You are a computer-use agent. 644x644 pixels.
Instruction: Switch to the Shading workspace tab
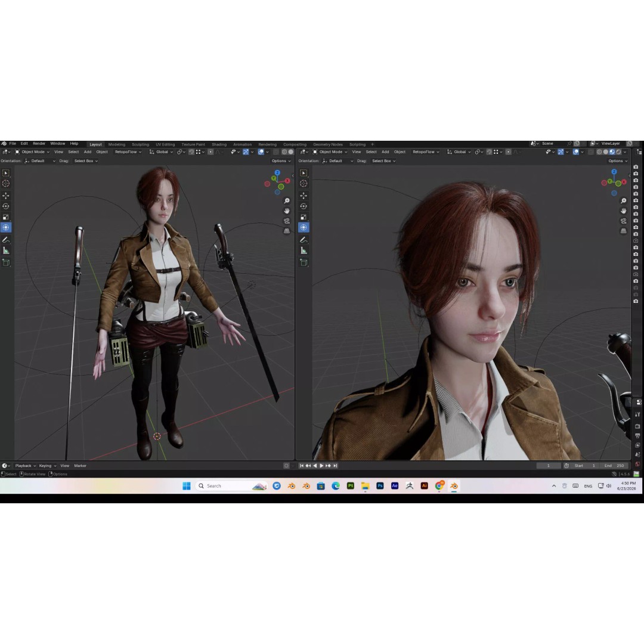click(x=219, y=144)
